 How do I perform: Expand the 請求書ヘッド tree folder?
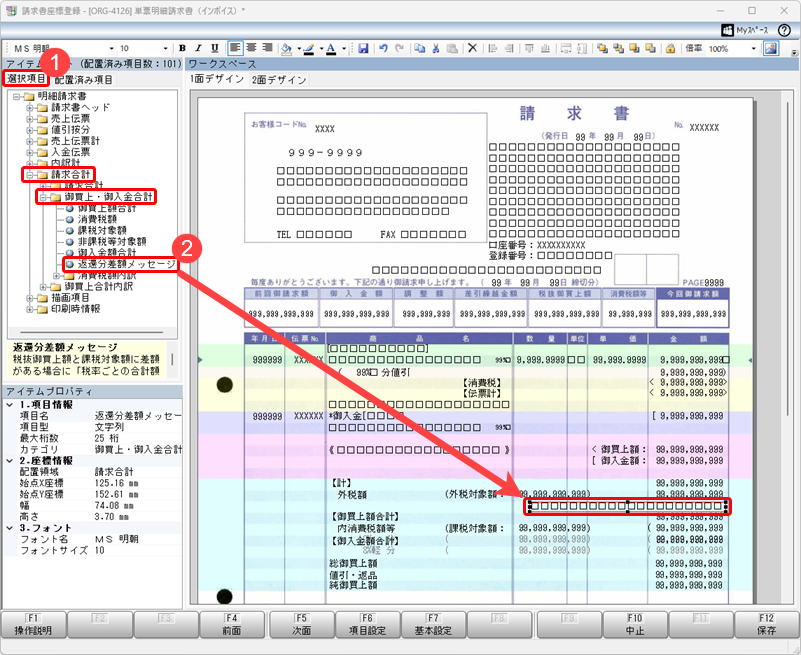[x=30, y=108]
